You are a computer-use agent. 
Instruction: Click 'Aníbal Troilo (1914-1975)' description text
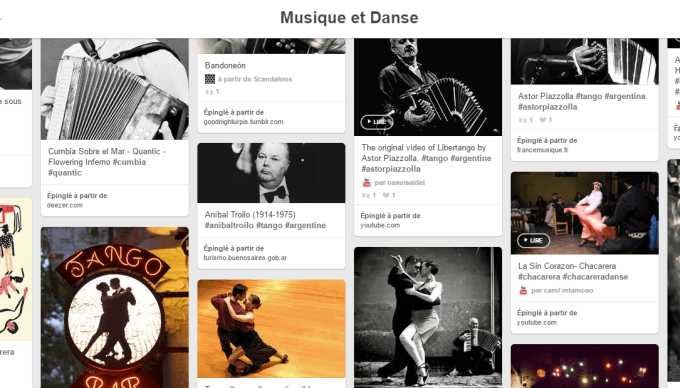tap(265, 220)
